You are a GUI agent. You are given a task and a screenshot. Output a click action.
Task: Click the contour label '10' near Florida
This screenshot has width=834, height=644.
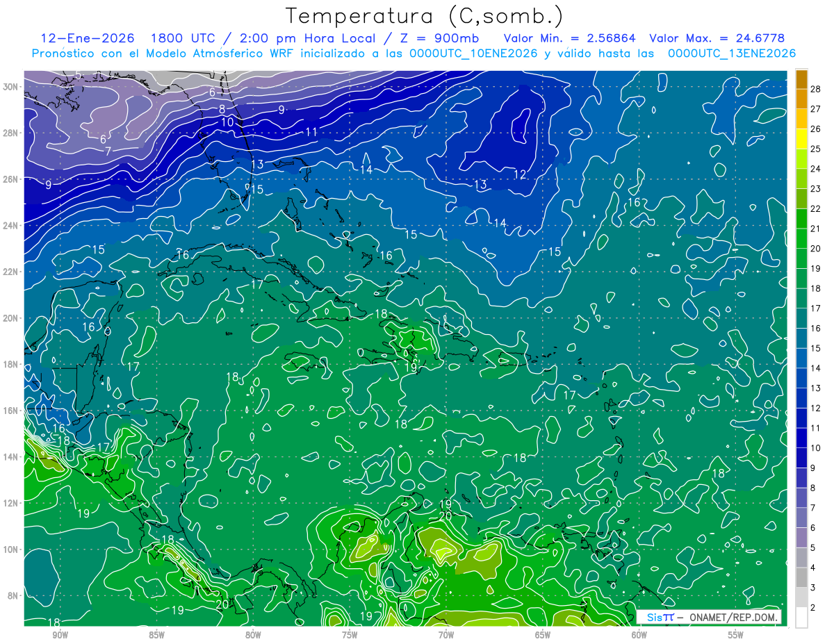[227, 122]
